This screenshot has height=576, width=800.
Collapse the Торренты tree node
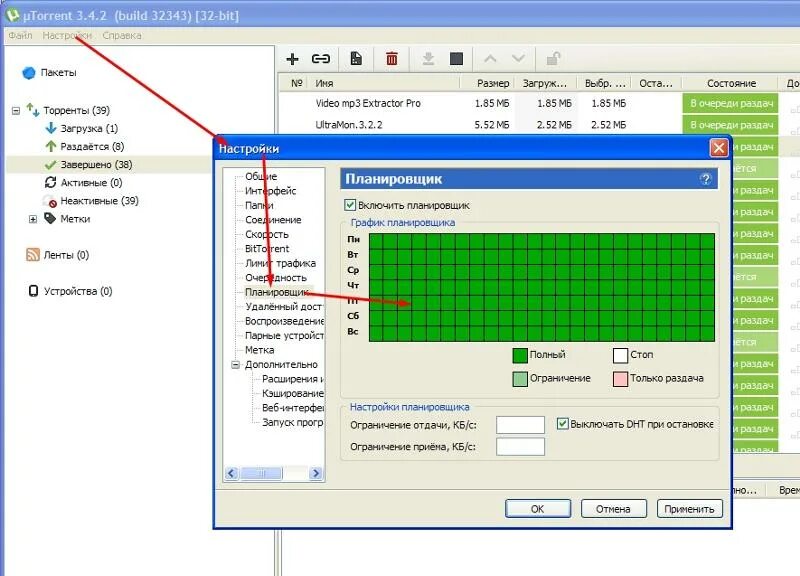[x=16, y=110]
